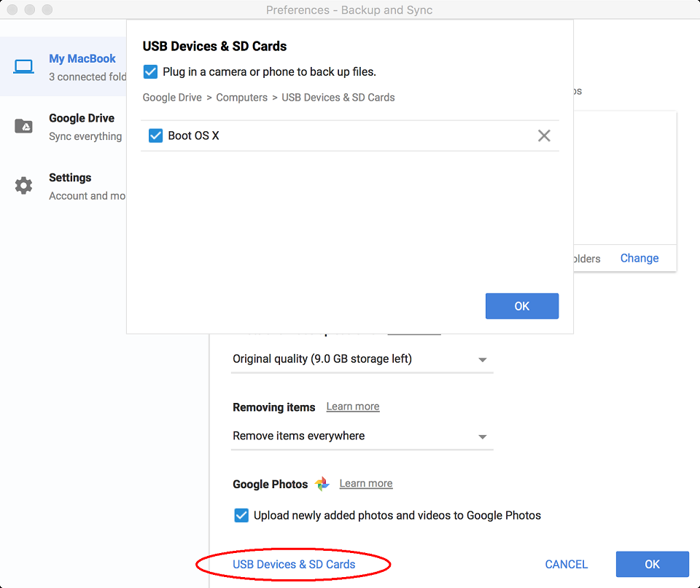Switch to the Google Drive sidebar tab

(63, 127)
